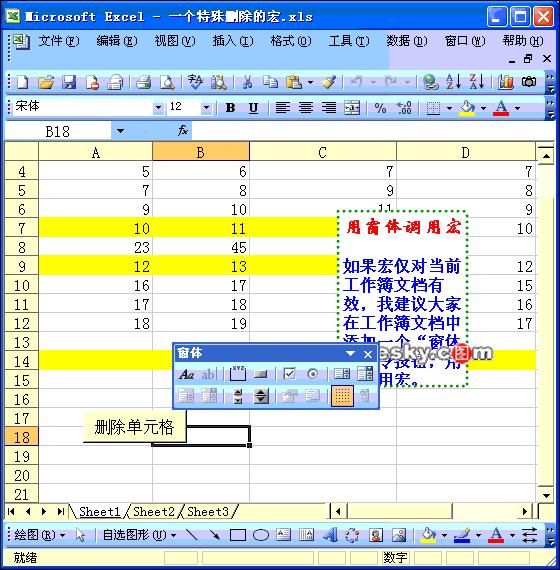Open the 视图(V) menu
560x570 pixels.
tap(175, 41)
